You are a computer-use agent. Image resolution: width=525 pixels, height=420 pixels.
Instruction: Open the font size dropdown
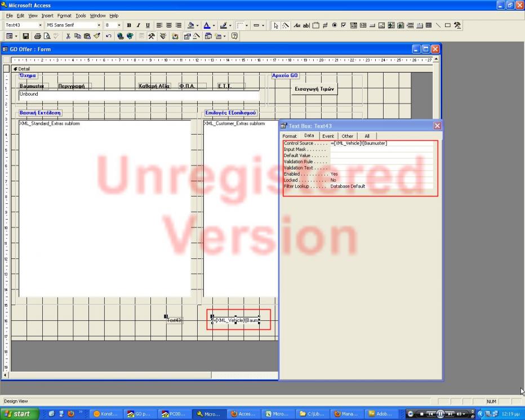tap(119, 25)
